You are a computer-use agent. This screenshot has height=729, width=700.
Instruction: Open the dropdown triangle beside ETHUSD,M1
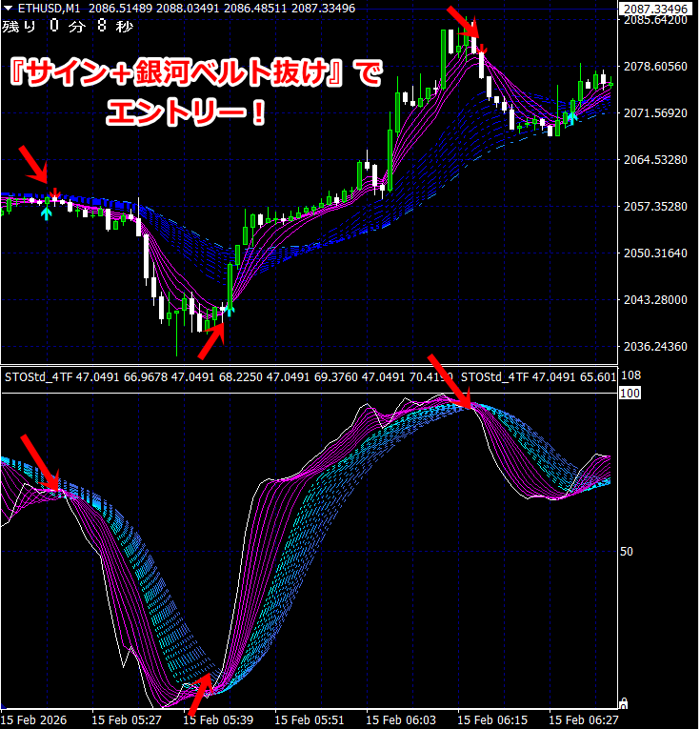click(9, 9)
